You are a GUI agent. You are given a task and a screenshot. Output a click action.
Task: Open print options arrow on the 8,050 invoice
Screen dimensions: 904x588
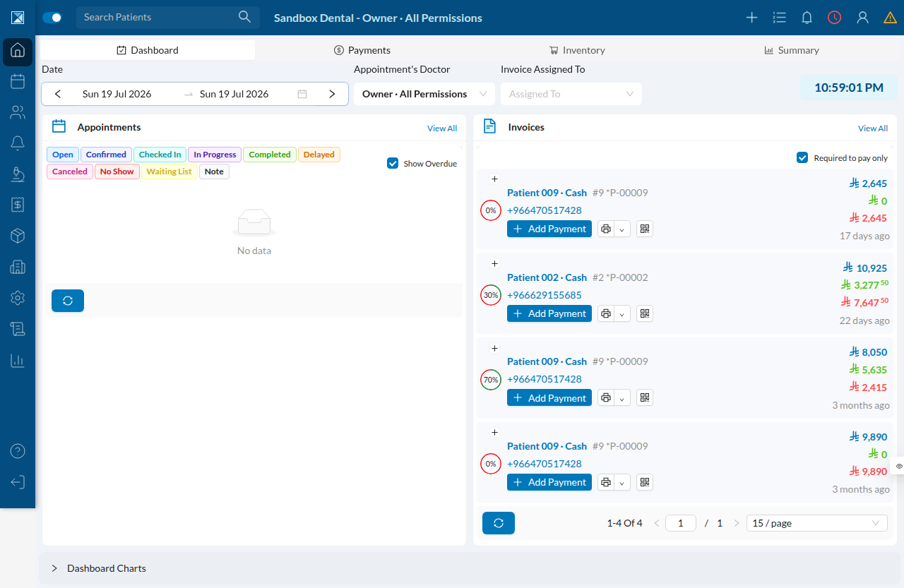pyautogui.click(x=622, y=398)
